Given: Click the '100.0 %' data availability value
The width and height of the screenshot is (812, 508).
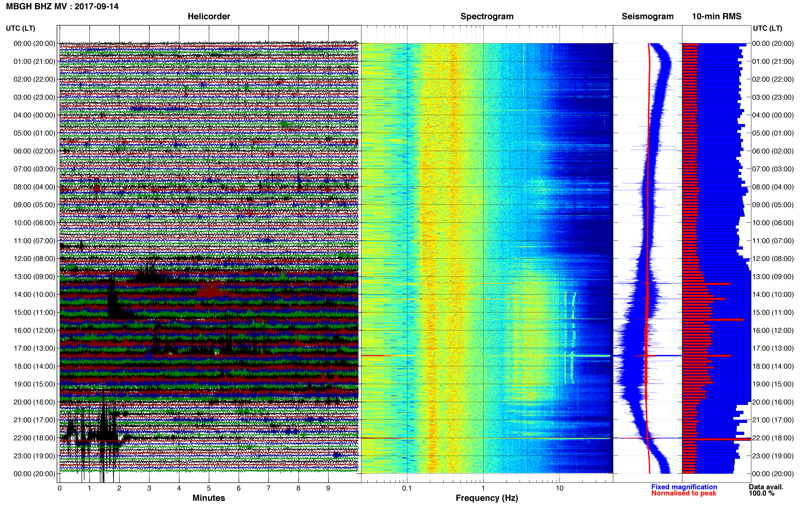Looking at the screenshot, I should point(761,493).
